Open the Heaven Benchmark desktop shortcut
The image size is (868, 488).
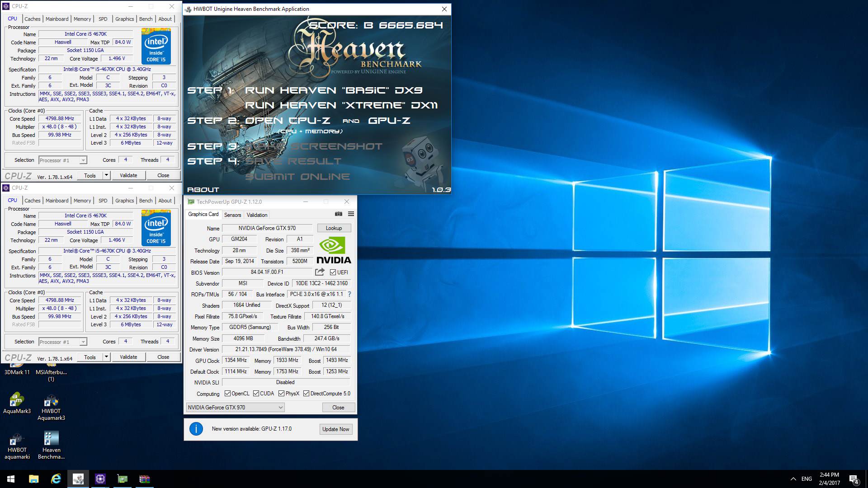51,446
